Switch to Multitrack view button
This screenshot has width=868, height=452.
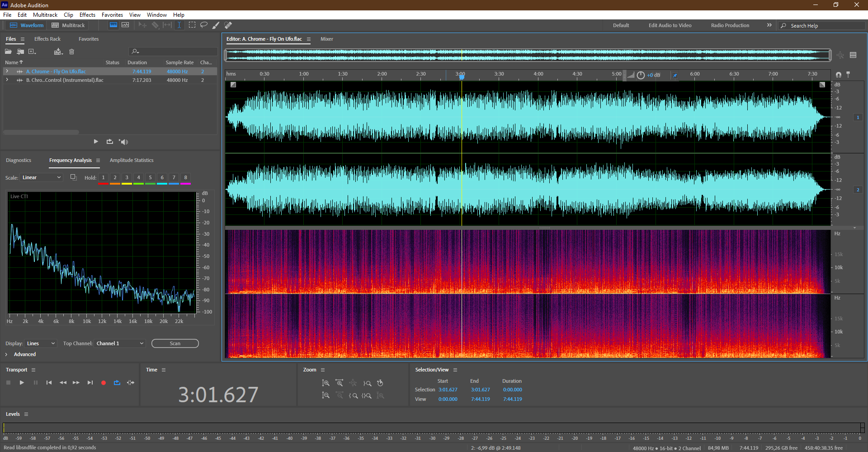point(68,25)
